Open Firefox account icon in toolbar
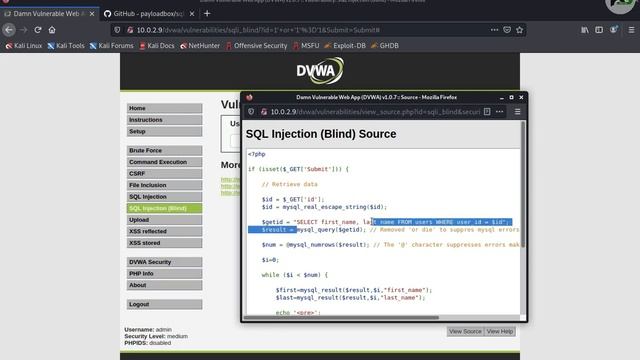Image resolution: width=640 pixels, height=360 pixels. point(613,30)
